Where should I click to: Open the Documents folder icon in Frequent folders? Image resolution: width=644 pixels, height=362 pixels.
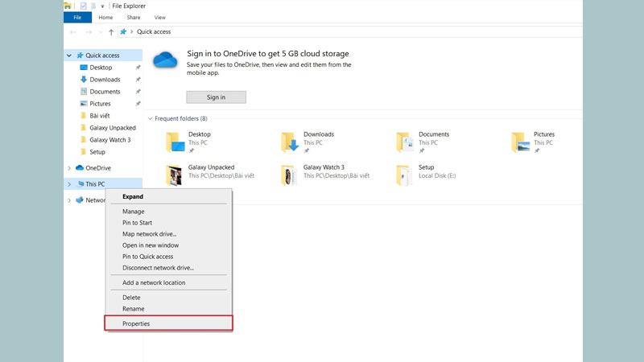coord(405,143)
